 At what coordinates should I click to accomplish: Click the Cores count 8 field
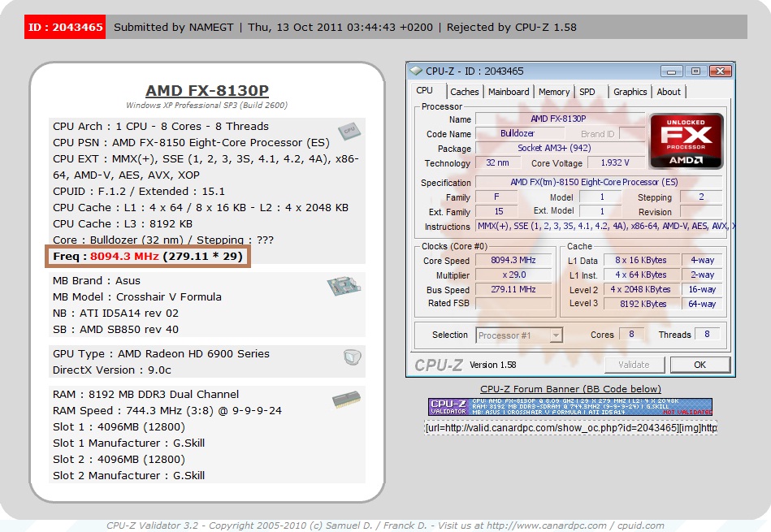coord(631,335)
